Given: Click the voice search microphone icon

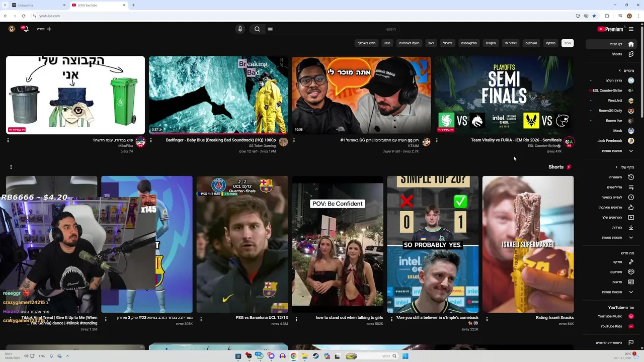Looking at the screenshot, I should click(240, 29).
